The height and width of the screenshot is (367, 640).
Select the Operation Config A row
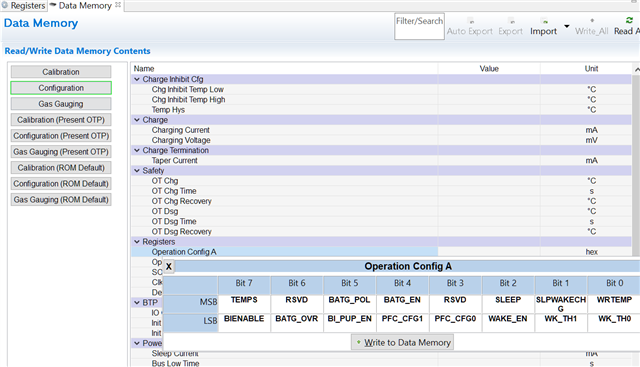click(381, 252)
